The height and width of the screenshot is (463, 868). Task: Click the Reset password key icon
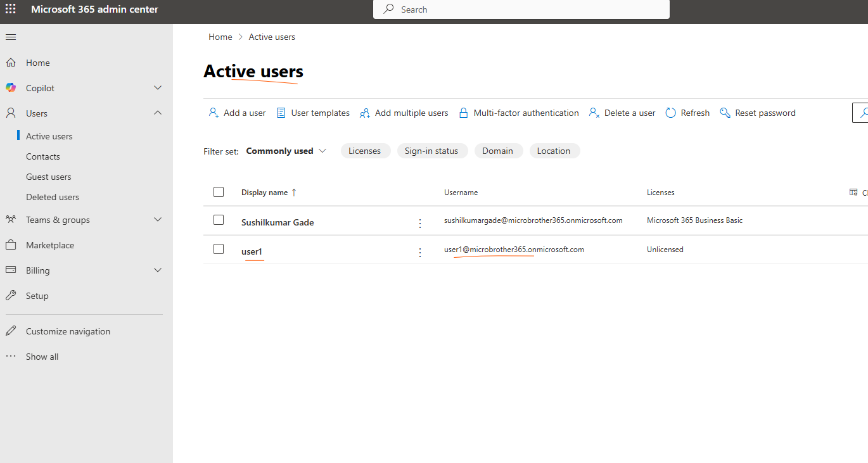click(725, 113)
